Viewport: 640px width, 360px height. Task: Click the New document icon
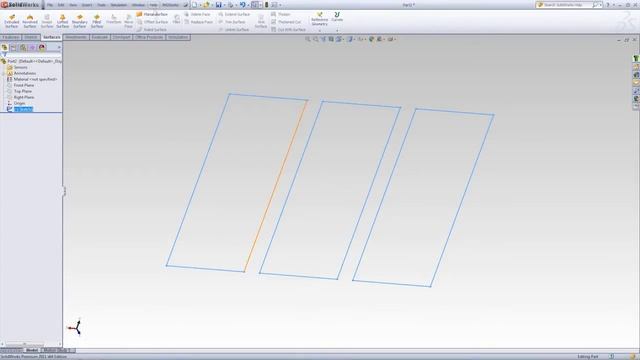pyautogui.click(x=195, y=5)
